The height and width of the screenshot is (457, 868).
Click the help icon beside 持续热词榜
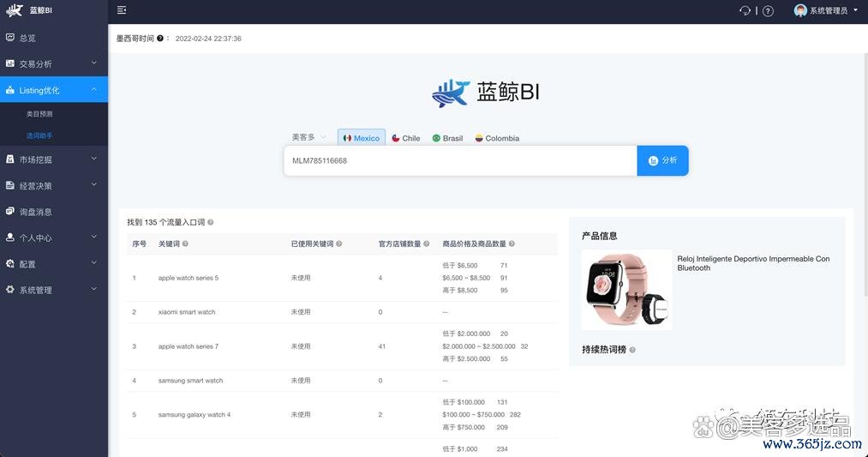632,350
